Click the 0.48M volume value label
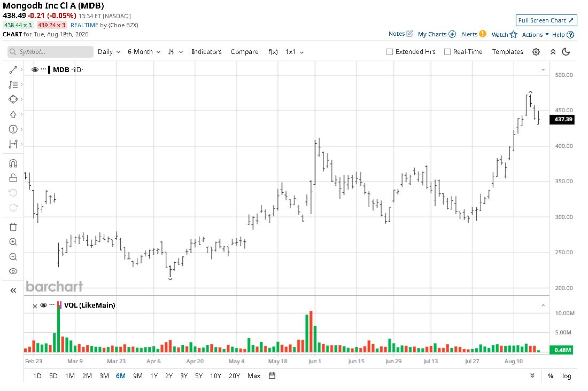 point(561,350)
